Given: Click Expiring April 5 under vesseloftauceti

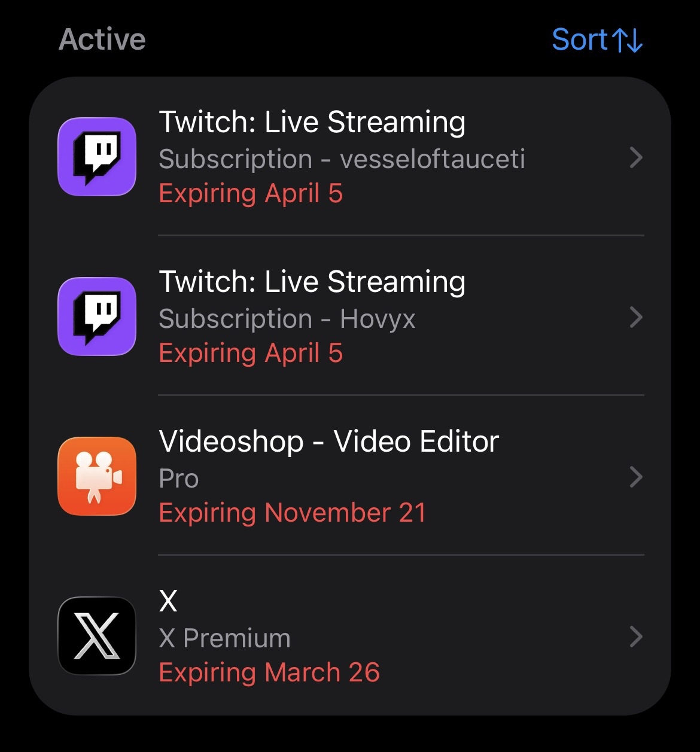Looking at the screenshot, I should click(251, 193).
